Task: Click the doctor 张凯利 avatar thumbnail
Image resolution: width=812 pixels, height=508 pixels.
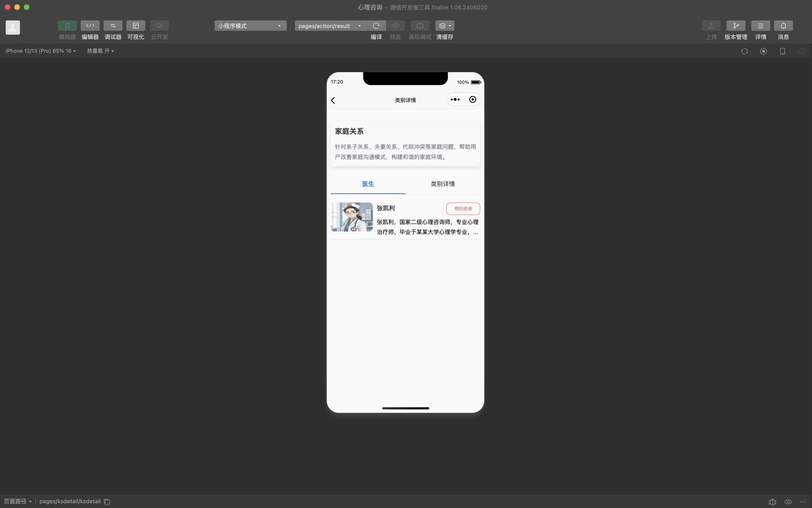Action: click(x=351, y=217)
